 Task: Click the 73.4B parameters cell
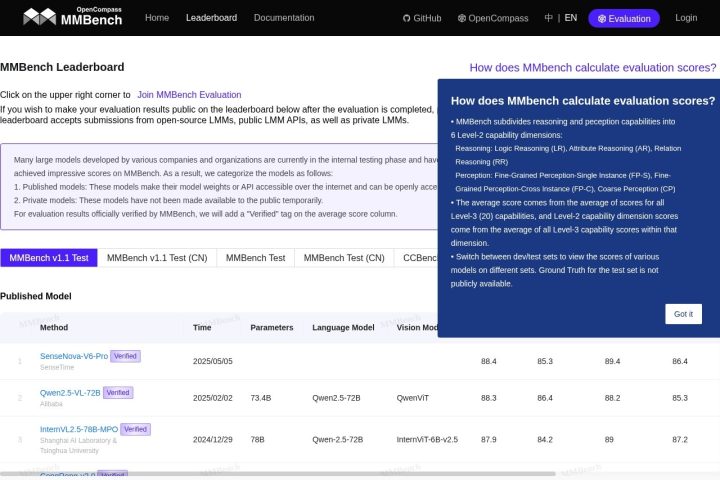pyautogui.click(x=261, y=398)
